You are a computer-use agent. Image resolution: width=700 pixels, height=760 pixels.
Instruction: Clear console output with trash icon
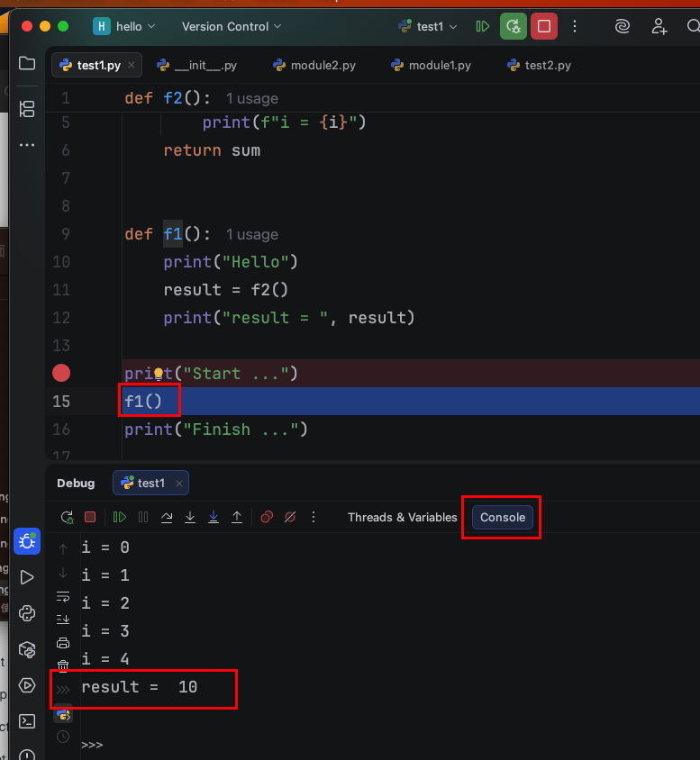click(x=63, y=665)
